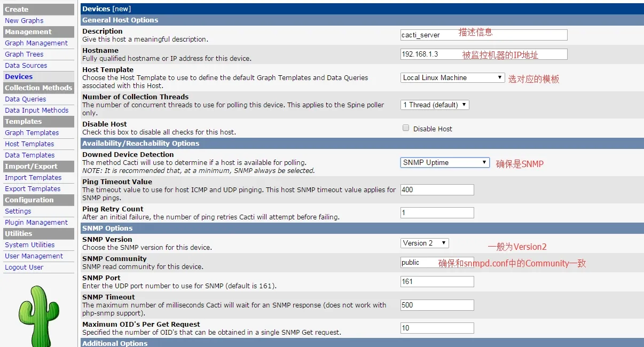The width and height of the screenshot is (644, 347).
Task: Open Export Templates page
Action: [x=33, y=188]
